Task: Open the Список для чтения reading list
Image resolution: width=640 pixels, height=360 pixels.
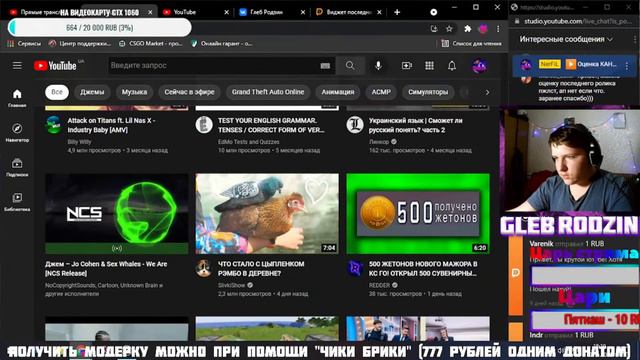Action: pyautogui.click(x=471, y=43)
